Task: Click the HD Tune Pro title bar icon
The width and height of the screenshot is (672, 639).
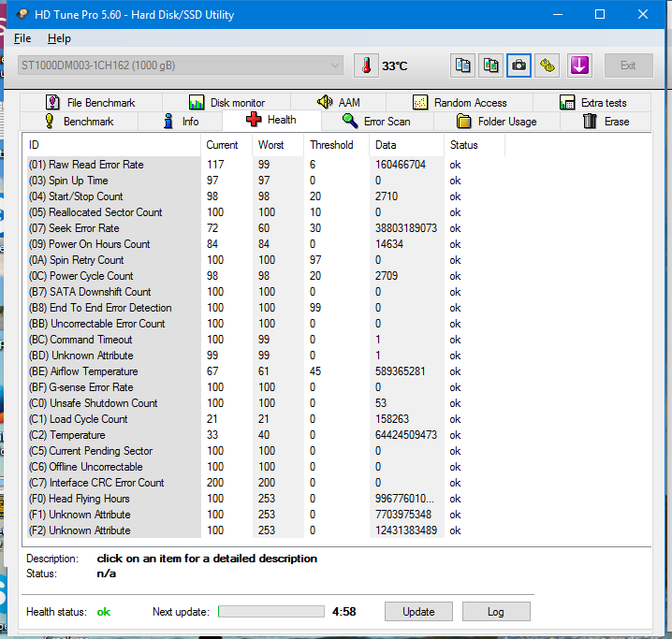Action: 22,15
